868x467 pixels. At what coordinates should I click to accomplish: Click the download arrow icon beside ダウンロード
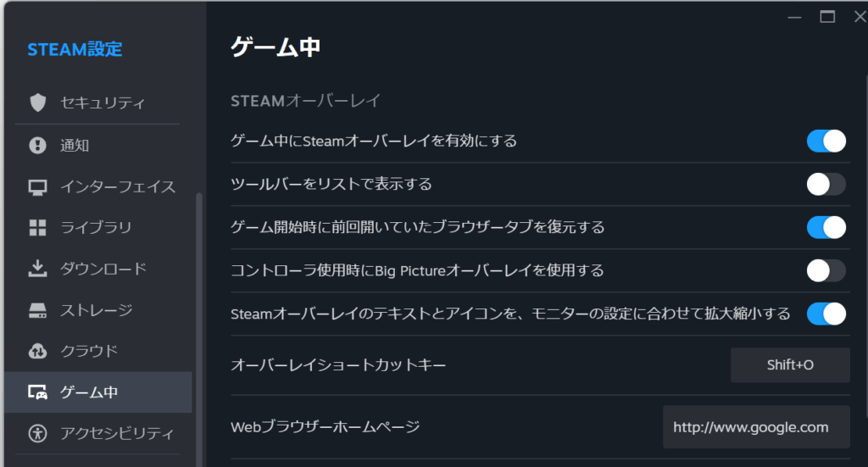point(37,269)
